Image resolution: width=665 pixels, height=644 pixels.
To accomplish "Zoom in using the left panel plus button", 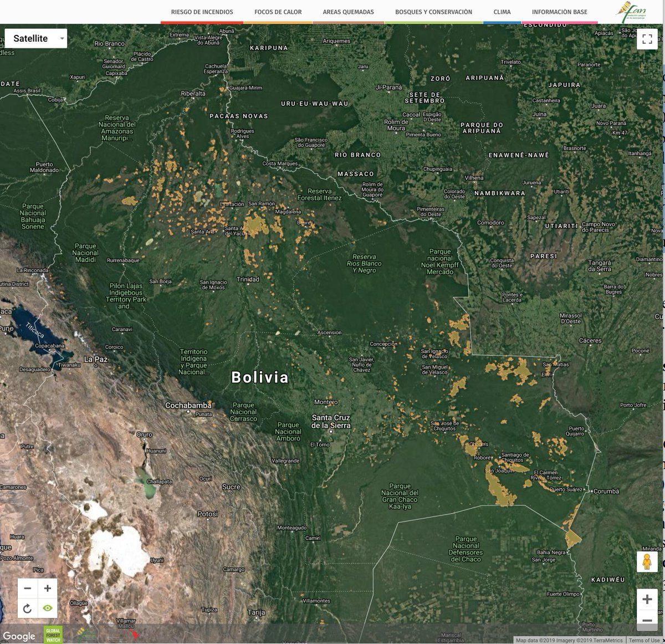I will point(48,588).
